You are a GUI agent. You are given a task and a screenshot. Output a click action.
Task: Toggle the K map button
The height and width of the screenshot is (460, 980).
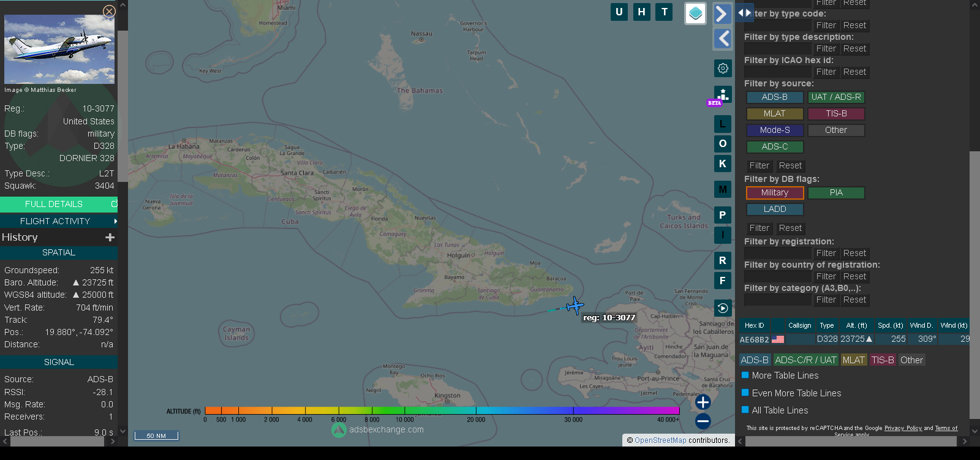(x=723, y=164)
